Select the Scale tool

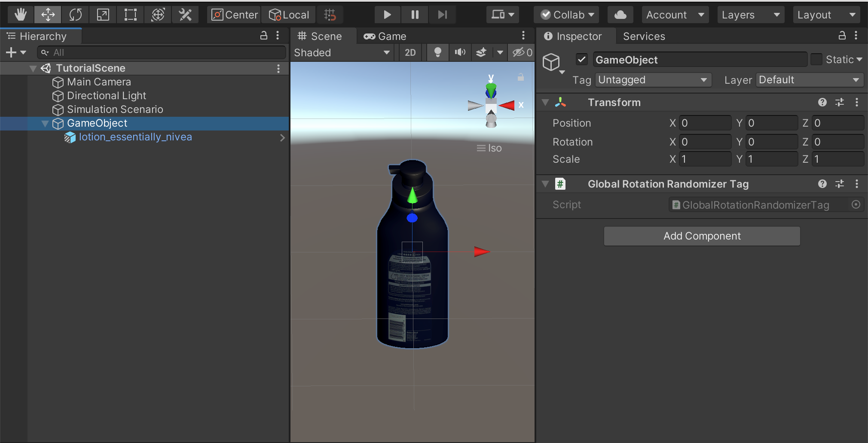pos(103,14)
